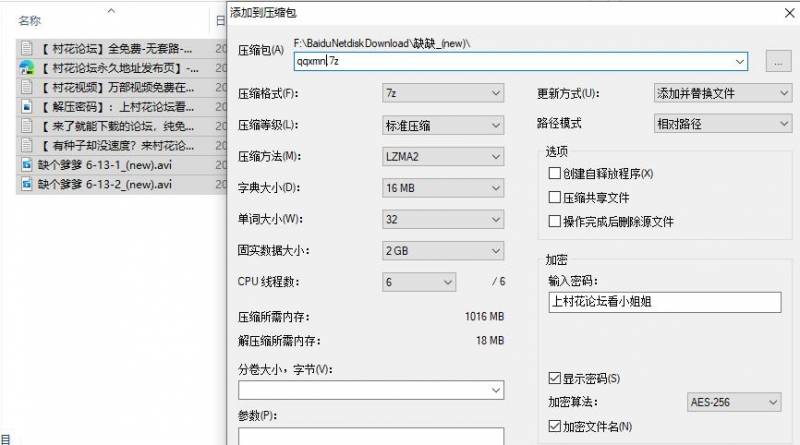Open the 字典大小 16 MB dropdown
800x445 pixels.
point(443,188)
